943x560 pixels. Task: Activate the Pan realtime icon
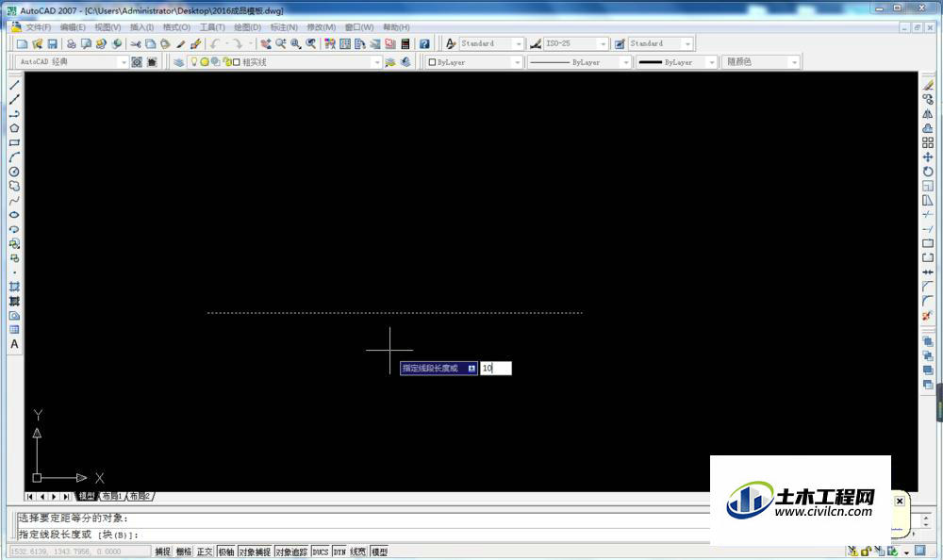coord(266,44)
